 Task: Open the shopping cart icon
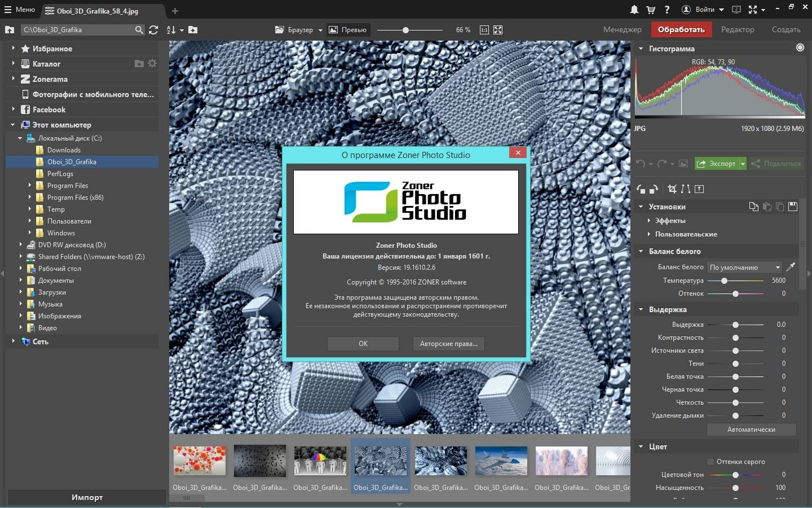[651, 10]
